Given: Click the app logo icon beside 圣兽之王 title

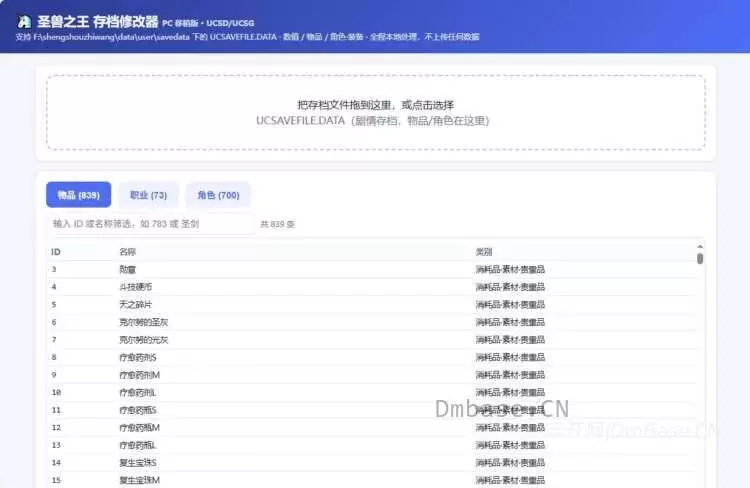Looking at the screenshot, I should pos(24,22).
